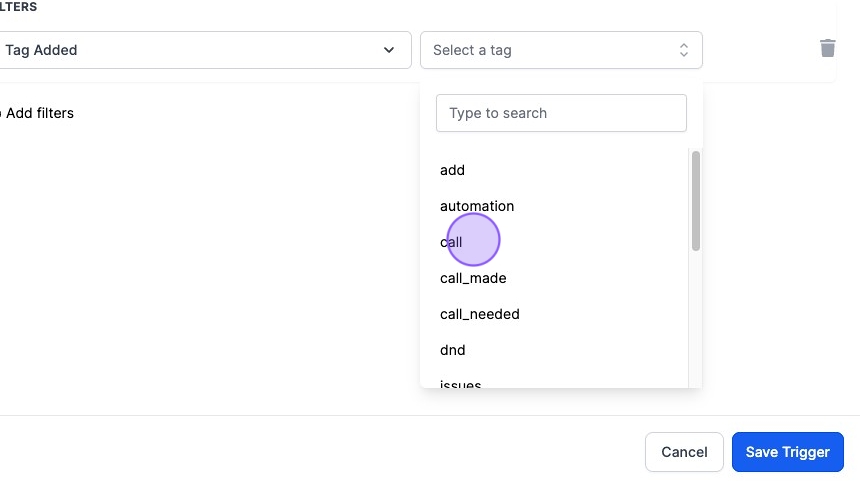The image size is (860, 481).
Task: Select the "dnd" tag option
Action: click(x=453, y=350)
